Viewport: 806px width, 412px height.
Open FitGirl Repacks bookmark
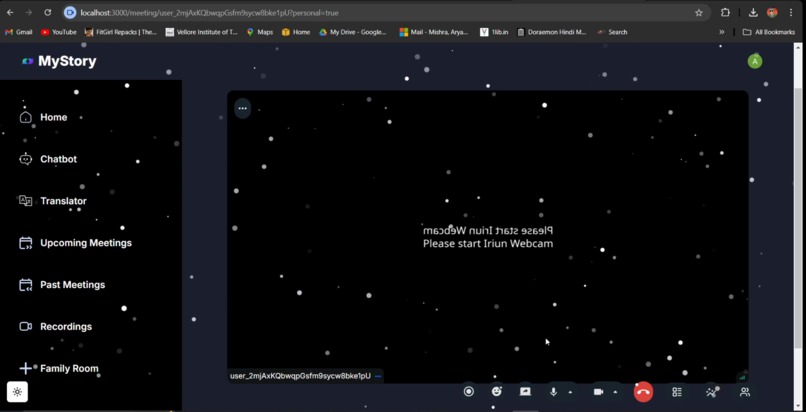121,32
